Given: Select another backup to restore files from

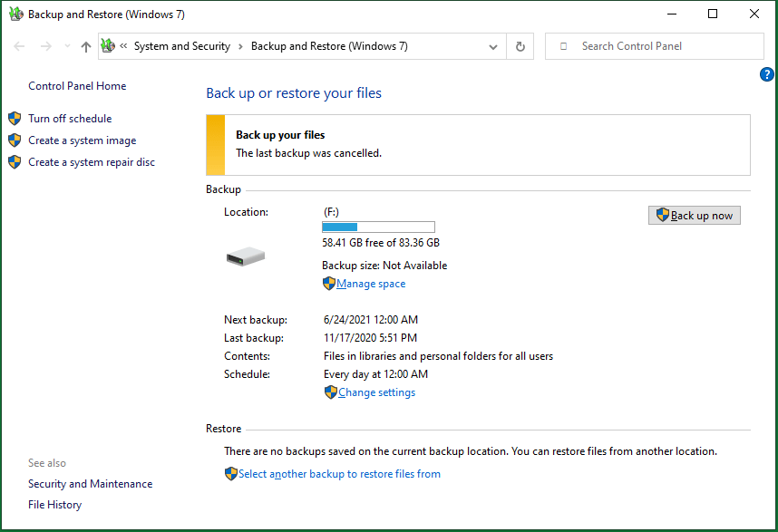Looking at the screenshot, I should point(339,474).
